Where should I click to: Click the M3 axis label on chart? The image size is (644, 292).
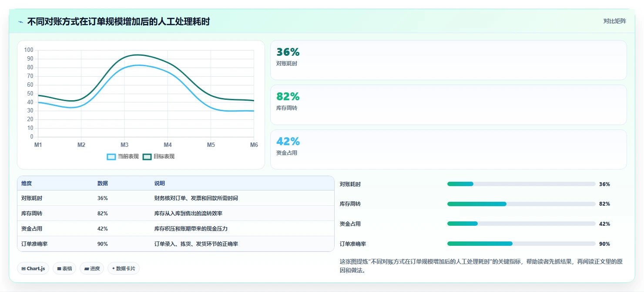point(124,145)
